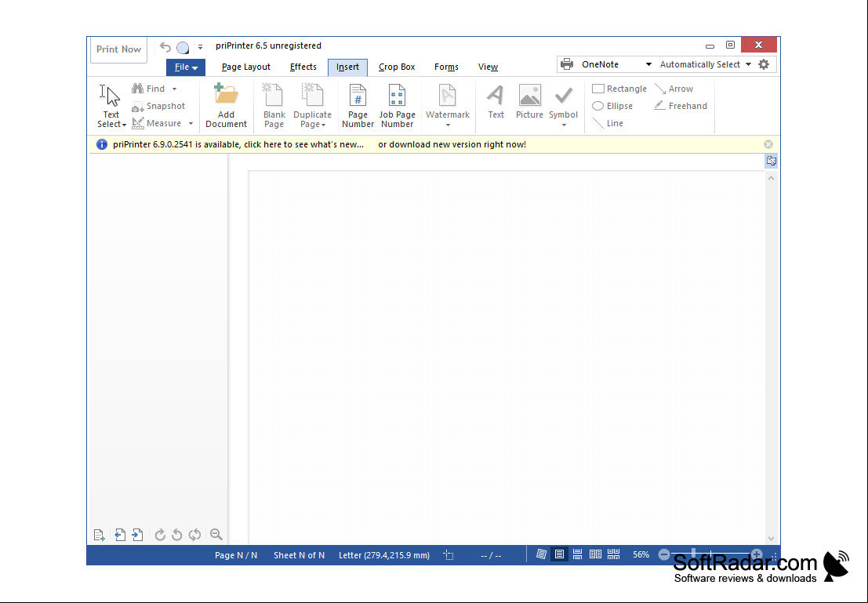Insert a Blank Page
868x603 pixels.
click(x=274, y=106)
